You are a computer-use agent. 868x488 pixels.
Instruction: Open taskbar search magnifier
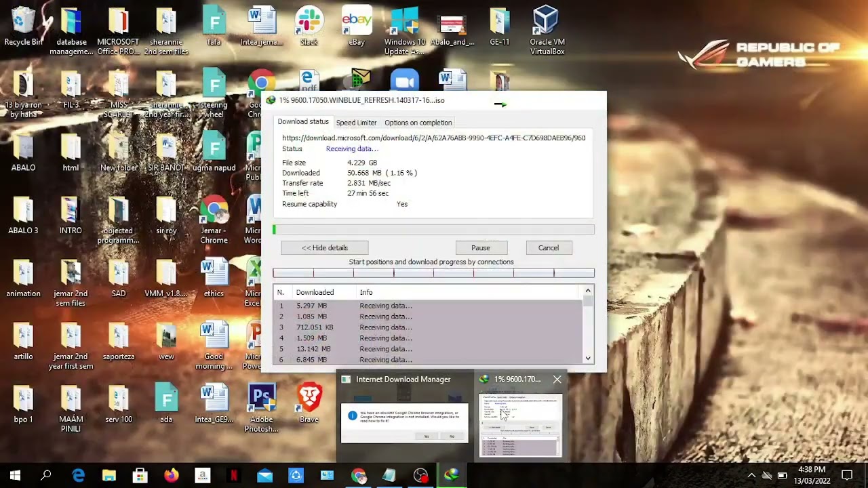46,476
